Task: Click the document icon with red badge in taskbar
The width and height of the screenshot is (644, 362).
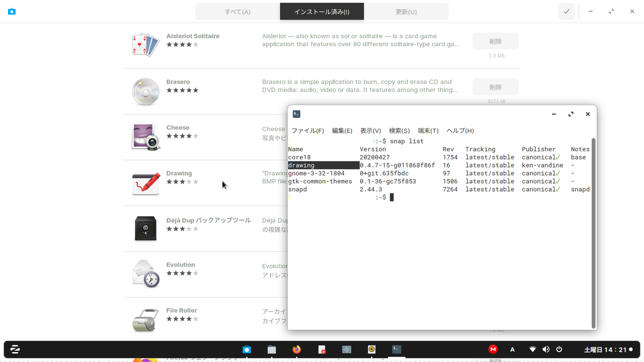Action: click(x=322, y=349)
